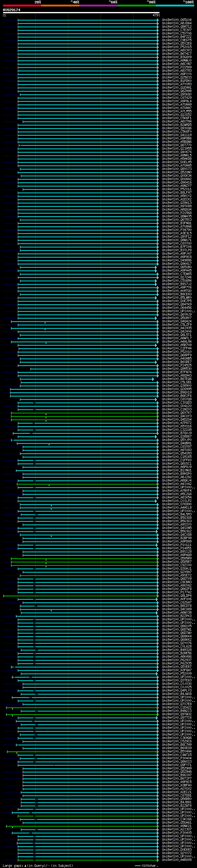Click the white query bar under AV629174
The height and width of the screenshot is (868, 197).
pyautogui.click(x=81, y=13)
